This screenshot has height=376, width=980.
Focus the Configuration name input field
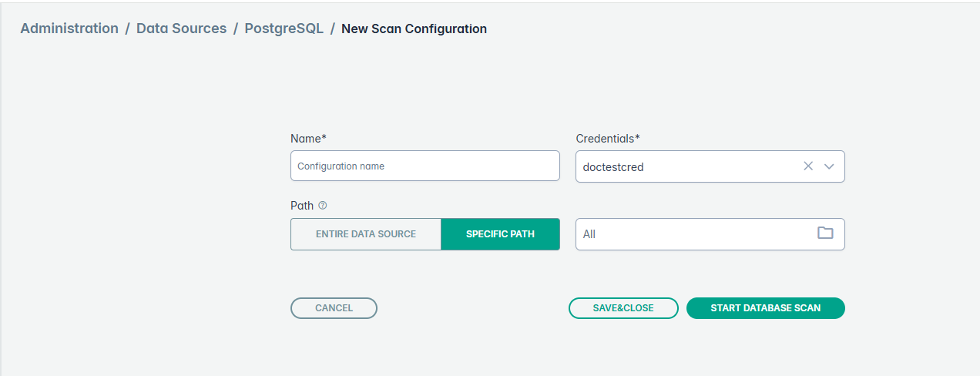click(425, 166)
